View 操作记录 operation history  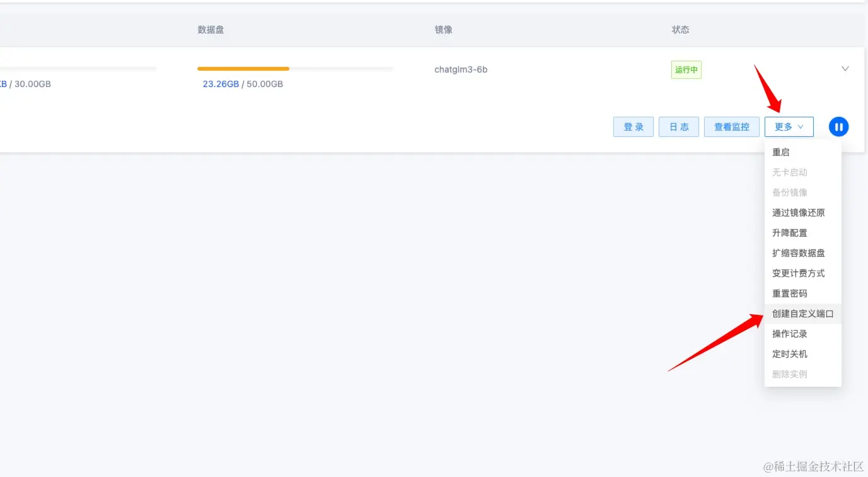(x=789, y=333)
